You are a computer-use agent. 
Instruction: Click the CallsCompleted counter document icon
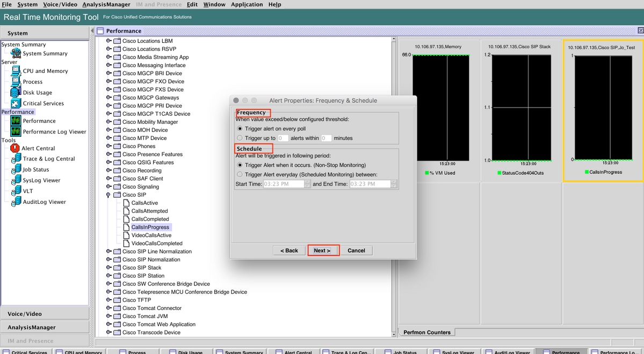tap(127, 219)
